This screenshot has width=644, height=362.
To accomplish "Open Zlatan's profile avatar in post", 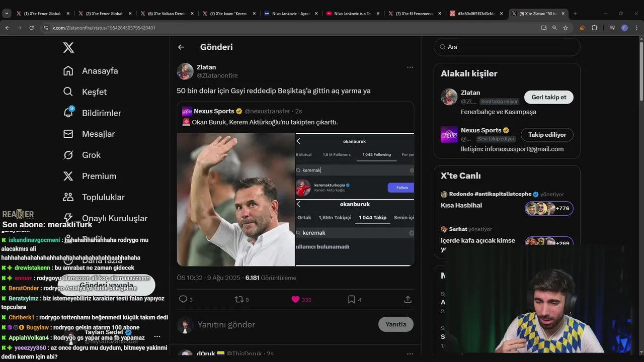I will (x=185, y=71).
